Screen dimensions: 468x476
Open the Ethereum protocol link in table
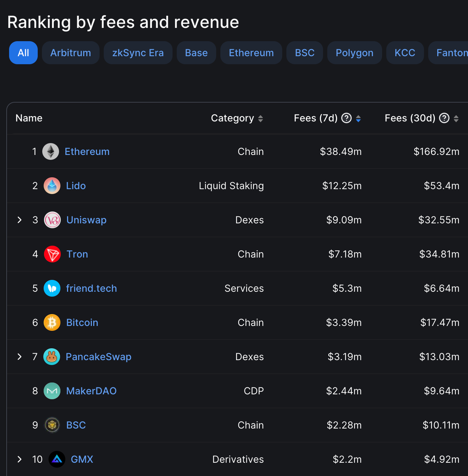[x=87, y=151]
